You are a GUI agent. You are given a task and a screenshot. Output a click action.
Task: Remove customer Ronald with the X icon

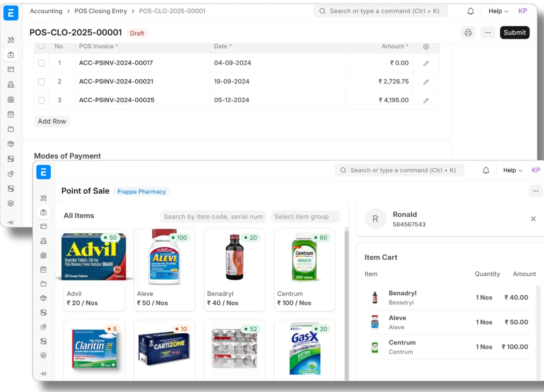click(533, 219)
